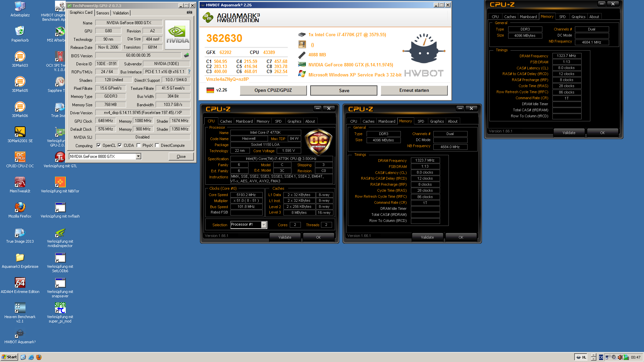Open the Papierkorb recycle bin icon
The image size is (644, 362).
click(20, 34)
